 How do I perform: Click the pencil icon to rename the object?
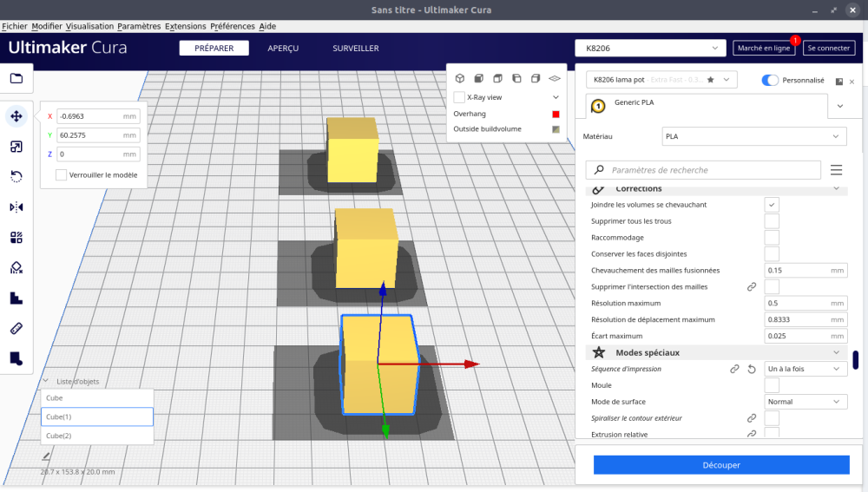point(46,456)
